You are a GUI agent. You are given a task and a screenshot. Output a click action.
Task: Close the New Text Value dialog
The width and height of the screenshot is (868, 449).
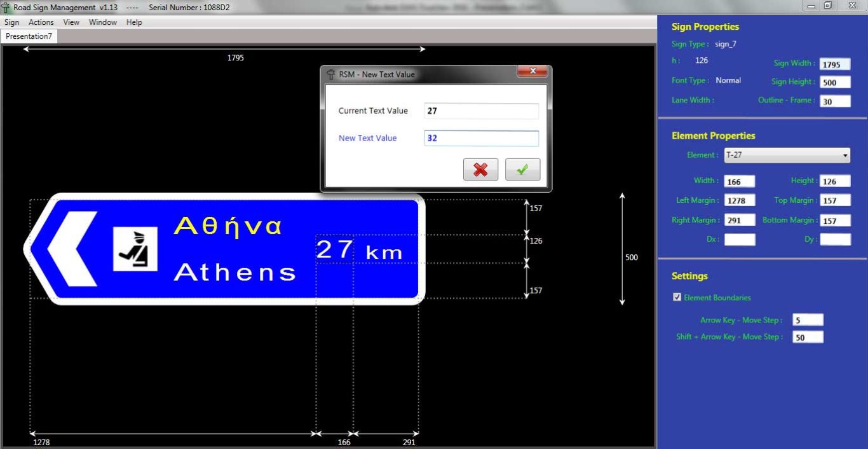coord(532,73)
